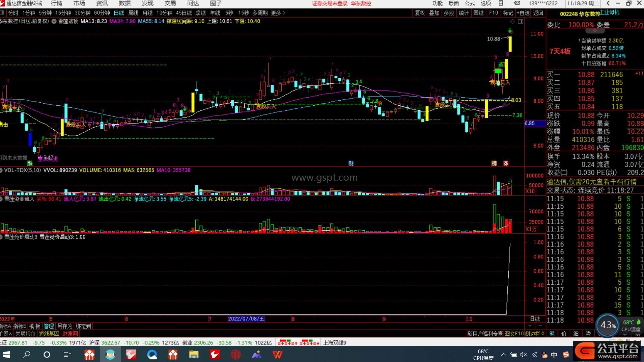Image resolution: width=644 pixels, height=362 pixels.
Task: Switch chart to 5分钟 period
Action: point(45,13)
